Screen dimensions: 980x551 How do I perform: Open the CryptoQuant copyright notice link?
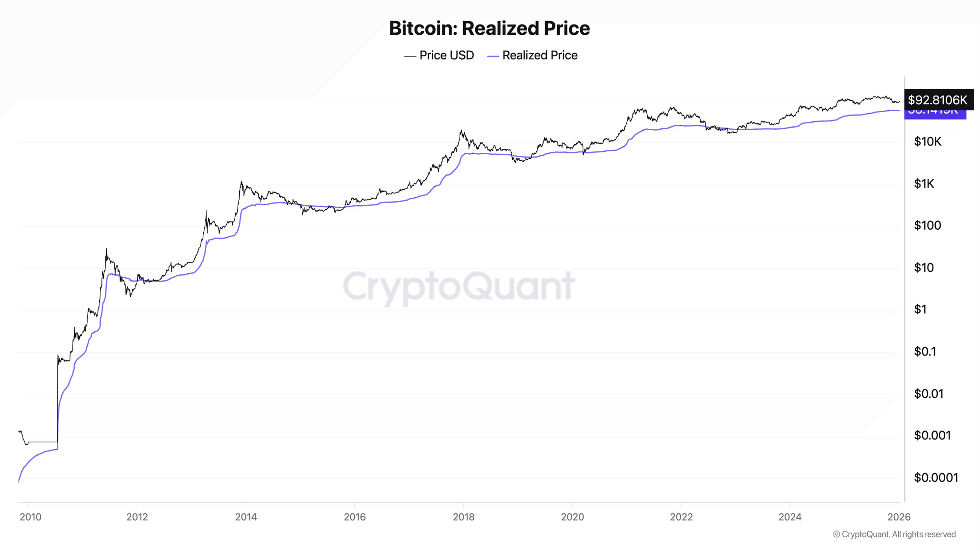(894, 534)
